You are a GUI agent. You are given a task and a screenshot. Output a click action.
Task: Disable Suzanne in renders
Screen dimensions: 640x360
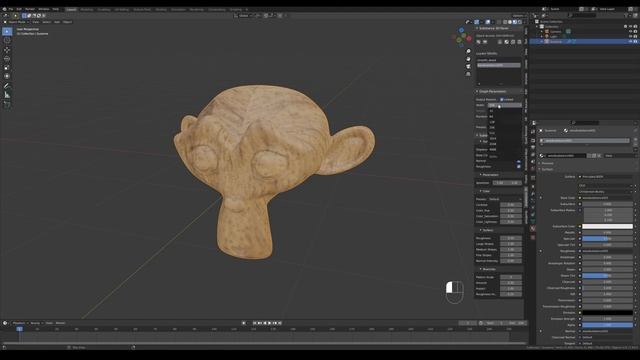(636, 41)
